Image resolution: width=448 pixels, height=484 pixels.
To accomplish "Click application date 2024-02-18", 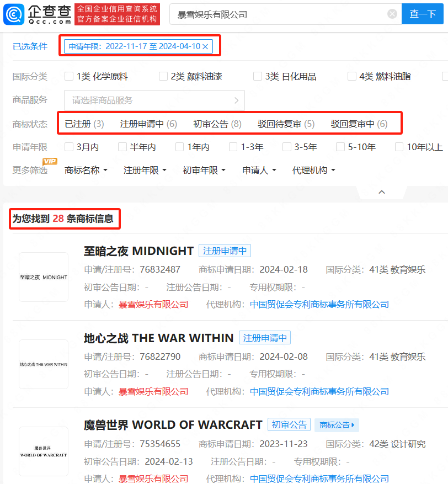I will click(x=284, y=269).
